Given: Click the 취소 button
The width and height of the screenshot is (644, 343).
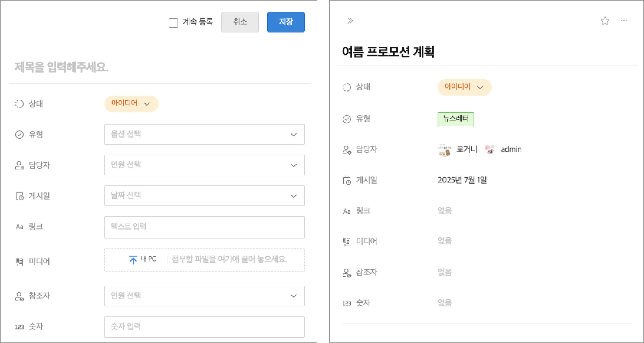Looking at the screenshot, I should tap(240, 22).
